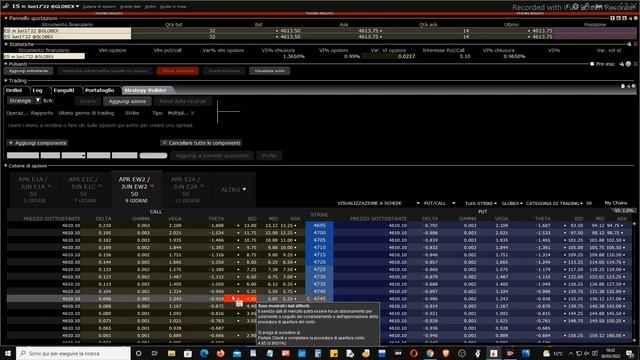The image size is (640, 360).
Task: Click strike 4735 in the chain
Action: click(x=319, y=284)
